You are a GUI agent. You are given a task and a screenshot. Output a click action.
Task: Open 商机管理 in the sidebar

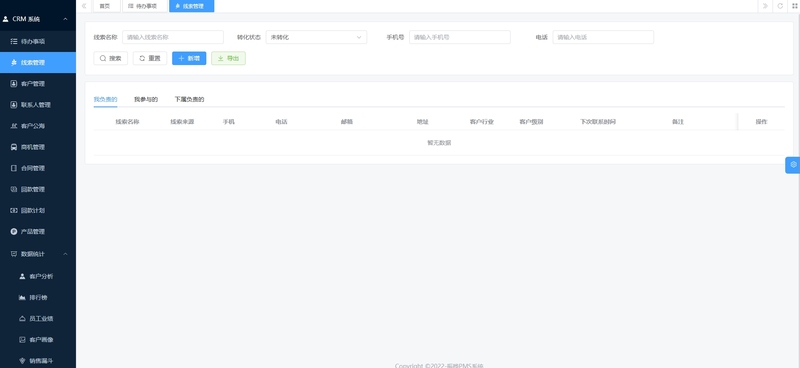(38, 147)
